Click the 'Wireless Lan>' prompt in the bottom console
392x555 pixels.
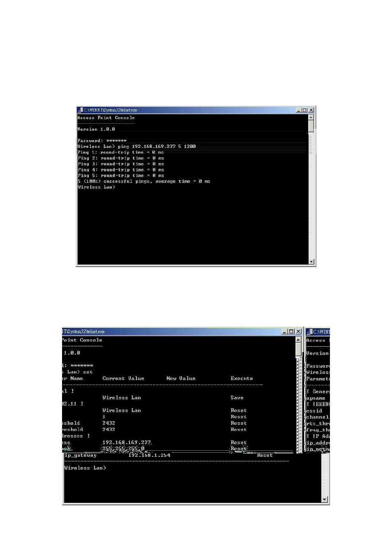coord(85,468)
